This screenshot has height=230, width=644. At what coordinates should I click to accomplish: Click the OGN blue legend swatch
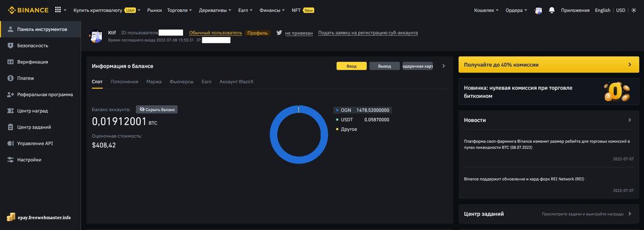(337, 110)
